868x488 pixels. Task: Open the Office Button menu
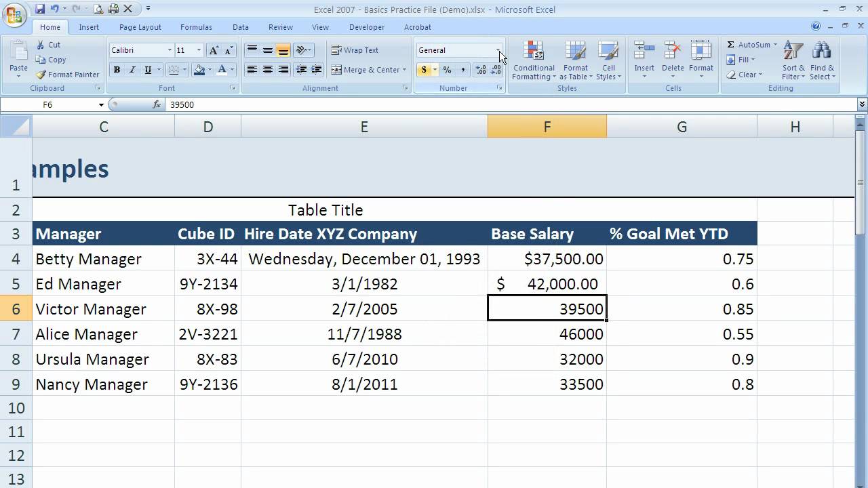tap(14, 15)
